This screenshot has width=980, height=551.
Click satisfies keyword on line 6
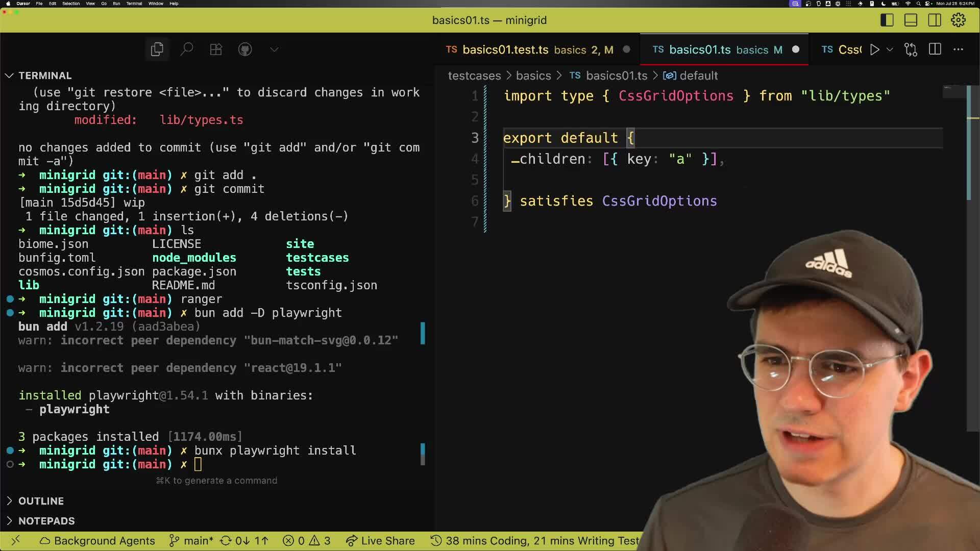tap(556, 201)
